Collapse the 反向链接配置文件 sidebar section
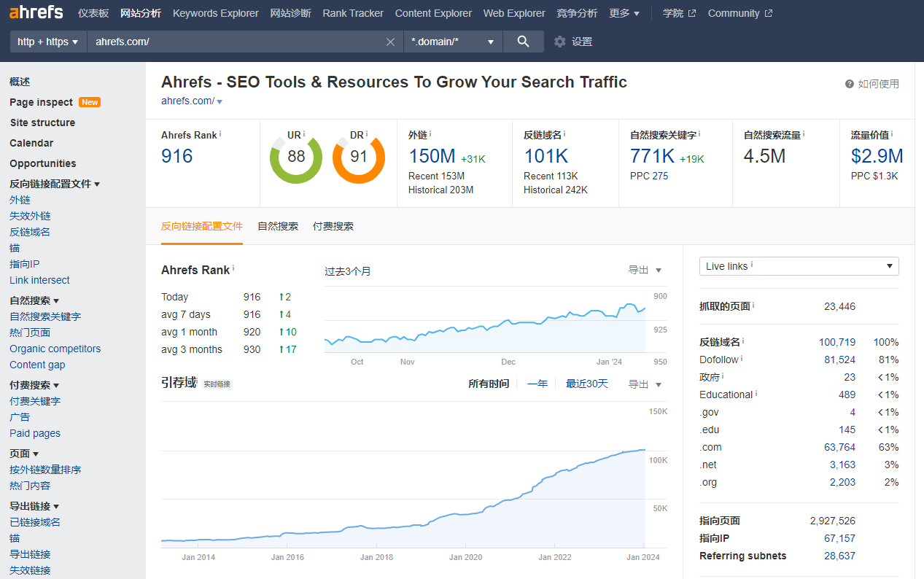 [x=55, y=184]
